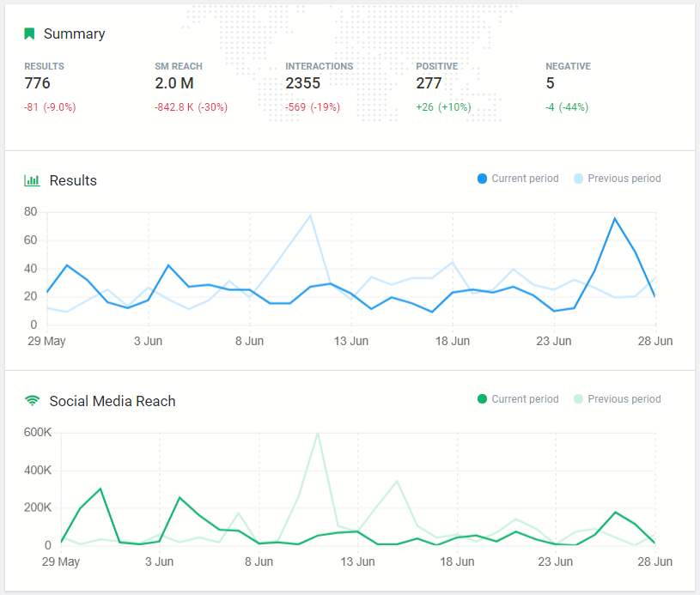Hide Previous period label in Social Media Reach
Viewport: 700px width, 595px height.
click(624, 399)
